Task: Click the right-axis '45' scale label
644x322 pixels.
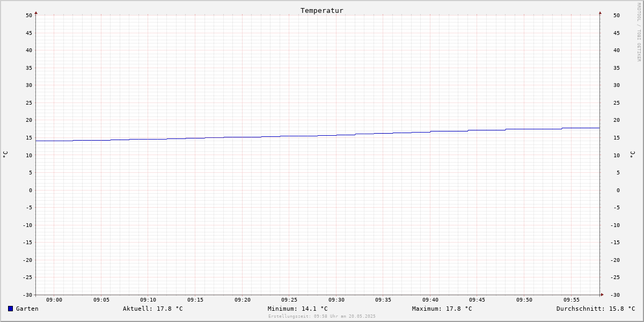Action: click(x=617, y=33)
